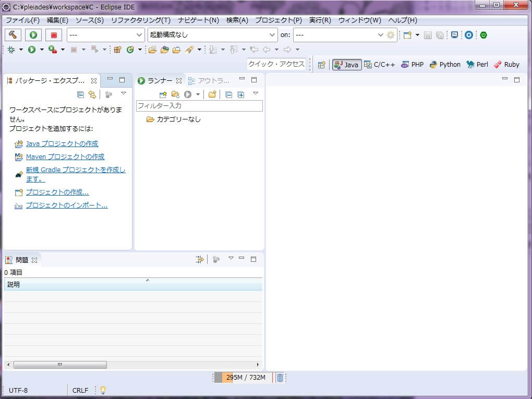The image size is (532, 399).
Task: Click the red Stop button in launch bar
Action: point(54,35)
